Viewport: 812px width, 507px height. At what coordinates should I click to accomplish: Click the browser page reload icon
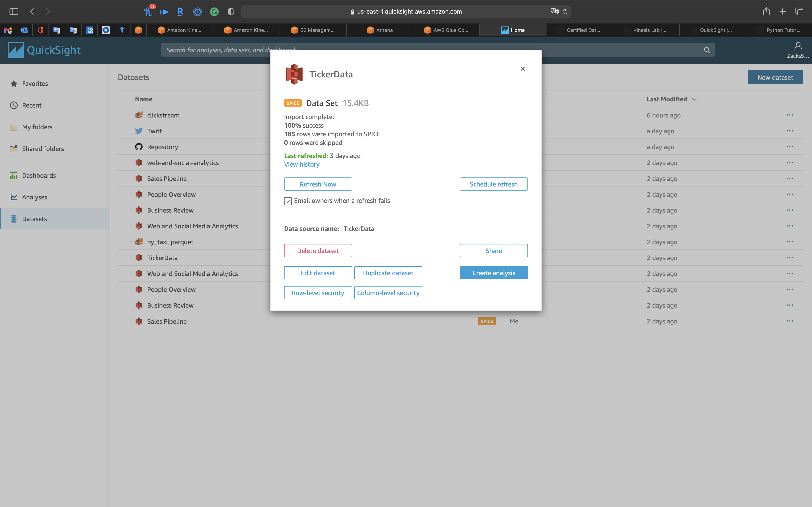(565, 11)
